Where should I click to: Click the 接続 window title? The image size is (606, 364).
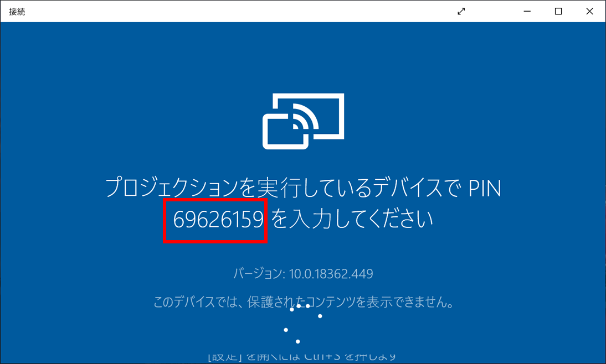pyautogui.click(x=17, y=12)
